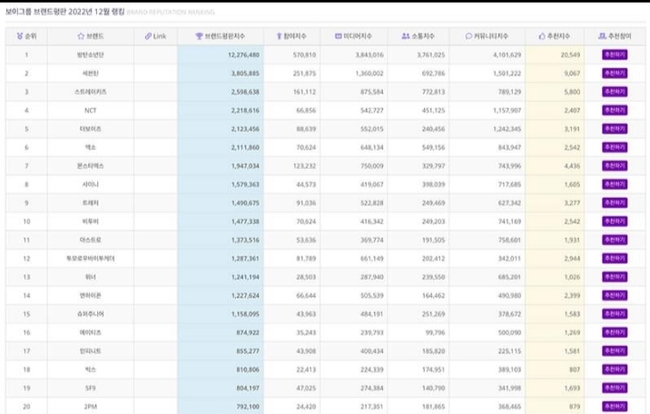Click the 추천하기 button for the SF9 row
This screenshot has width=650, height=414.
click(x=614, y=388)
